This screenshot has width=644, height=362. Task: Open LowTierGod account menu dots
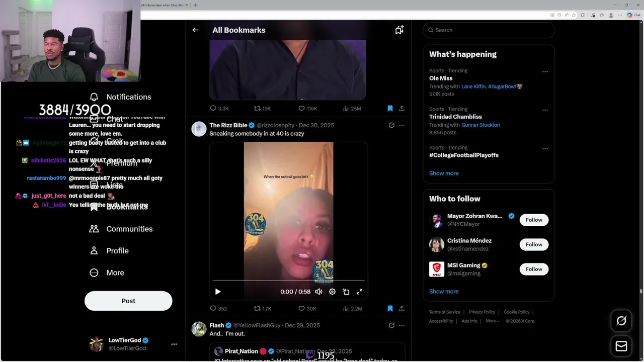pos(174,344)
